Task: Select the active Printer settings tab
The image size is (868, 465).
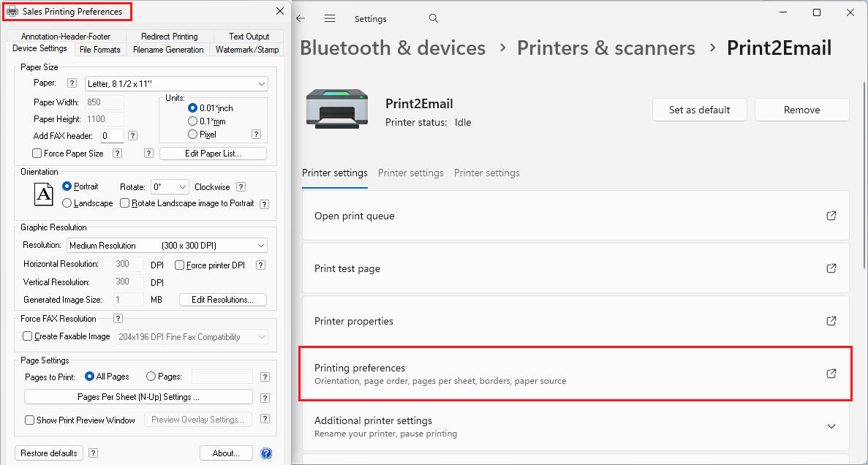Action: click(335, 173)
